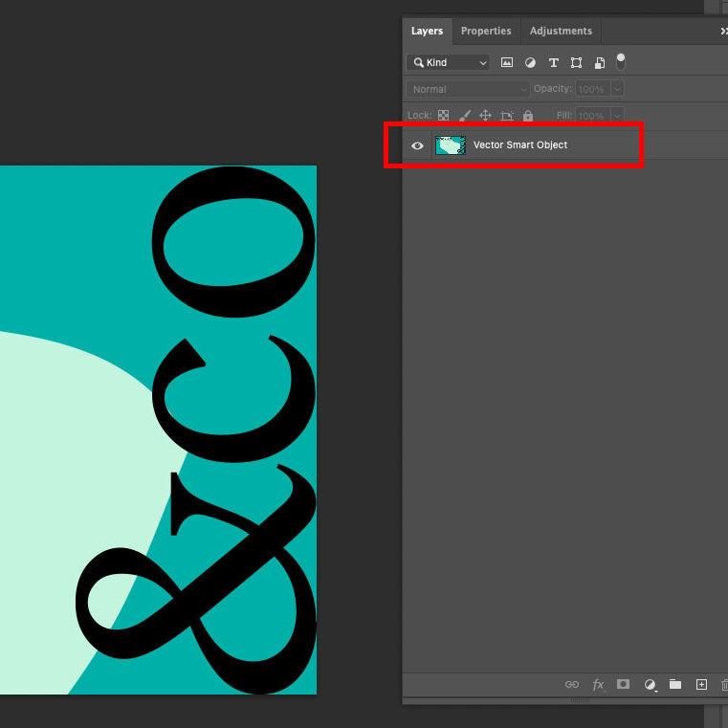Viewport: 728px width, 728px height.
Task: Switch to the Adjustments tab
Action: (561, 31)
